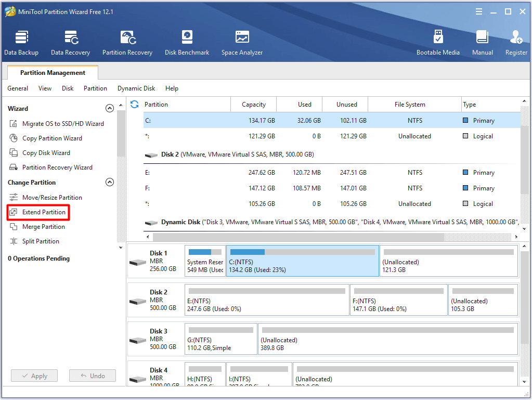Select the 121.3 GB unallocated block on Disk 1
This screenshot has width=532, height=400.
click(x=449, y=261)
